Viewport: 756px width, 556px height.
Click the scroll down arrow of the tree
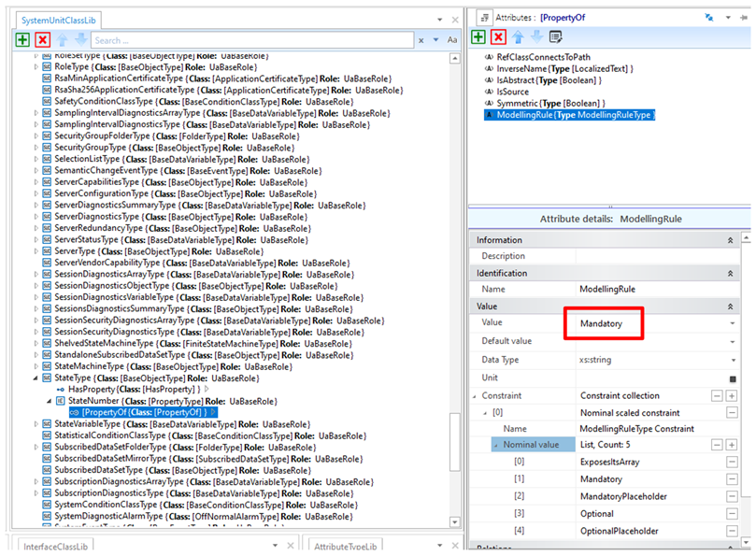coord(454,521)
